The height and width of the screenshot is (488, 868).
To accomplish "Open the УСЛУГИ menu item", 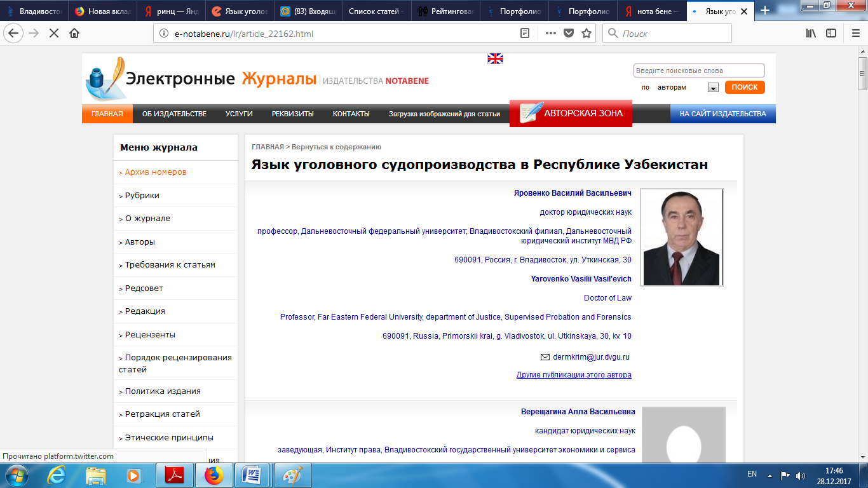I will click(x=239, y=114).
